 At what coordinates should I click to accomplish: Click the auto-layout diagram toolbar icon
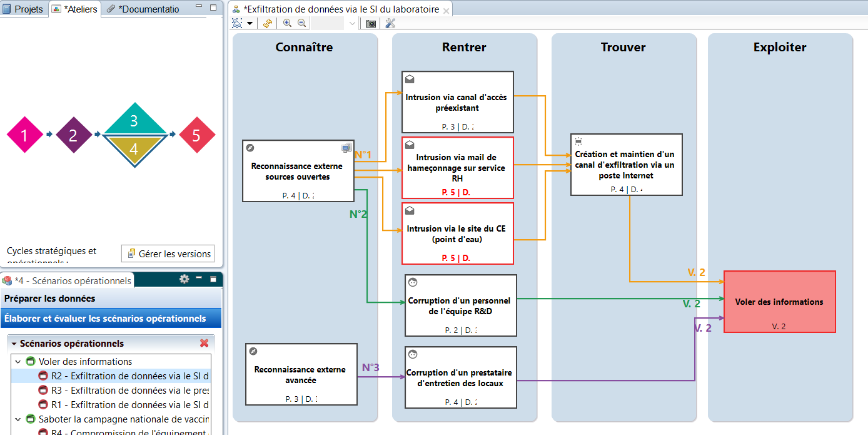(237, 23)
